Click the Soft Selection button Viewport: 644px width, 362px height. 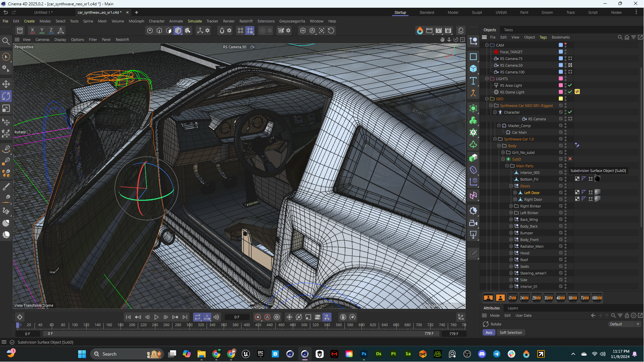coord(511,333)
